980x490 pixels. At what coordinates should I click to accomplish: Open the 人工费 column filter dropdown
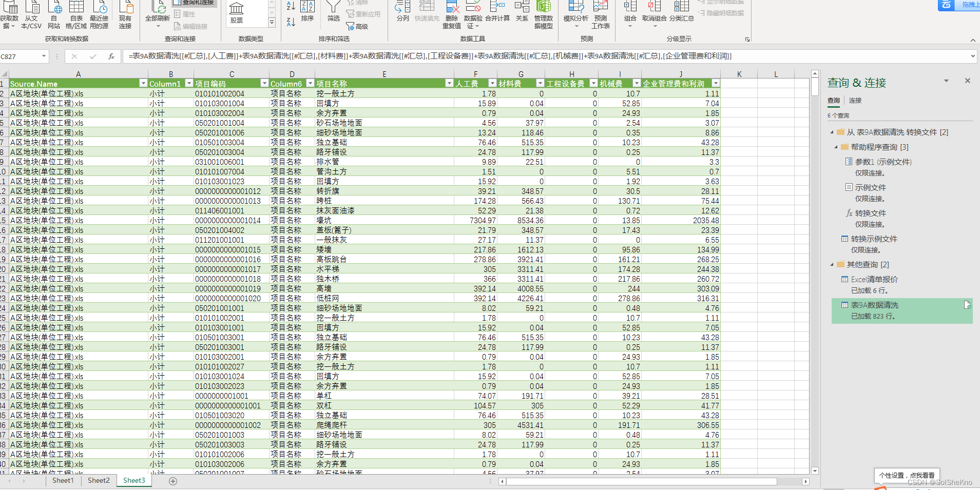492,83
